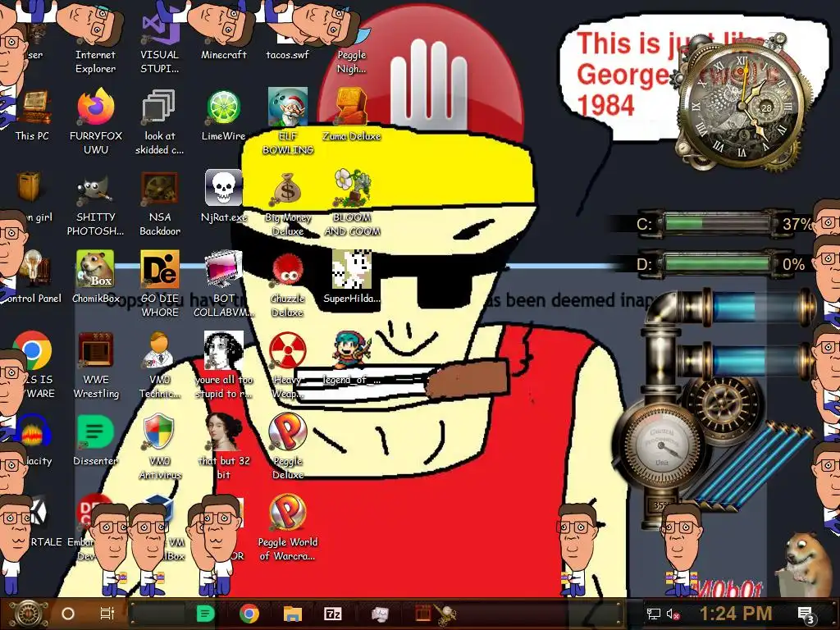Viewport: 840px width, 630px height.
Task: Launch the Peggle Deluxe icon
Action: 288,446
